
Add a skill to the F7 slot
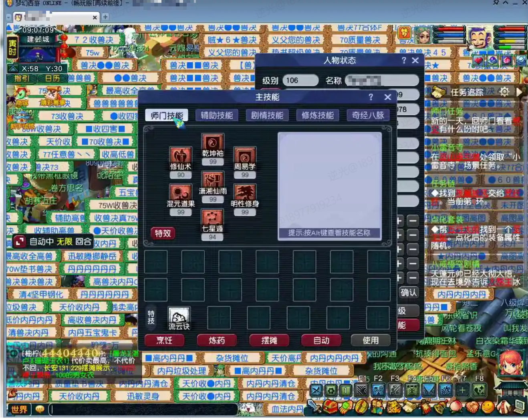tap(462, 390)
